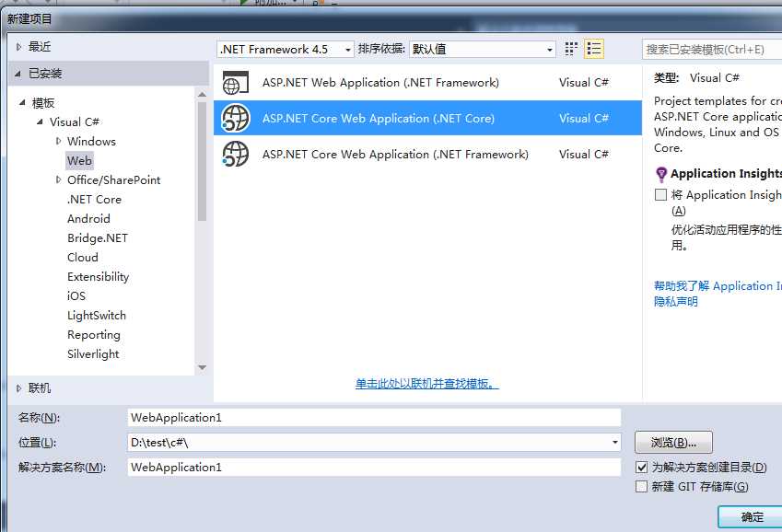Open the 隐私声明 privacy statement link
The image size is (782, 532).
coord(676,302)
